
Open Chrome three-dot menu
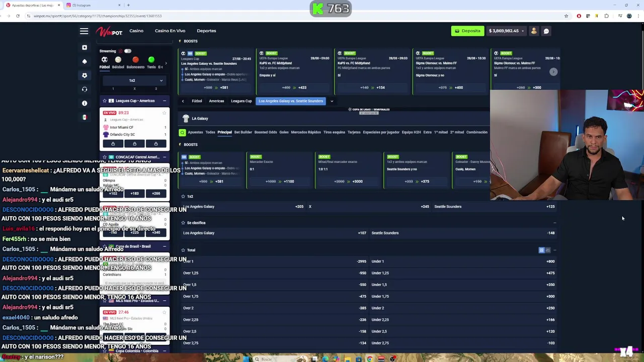pos(637,16)
